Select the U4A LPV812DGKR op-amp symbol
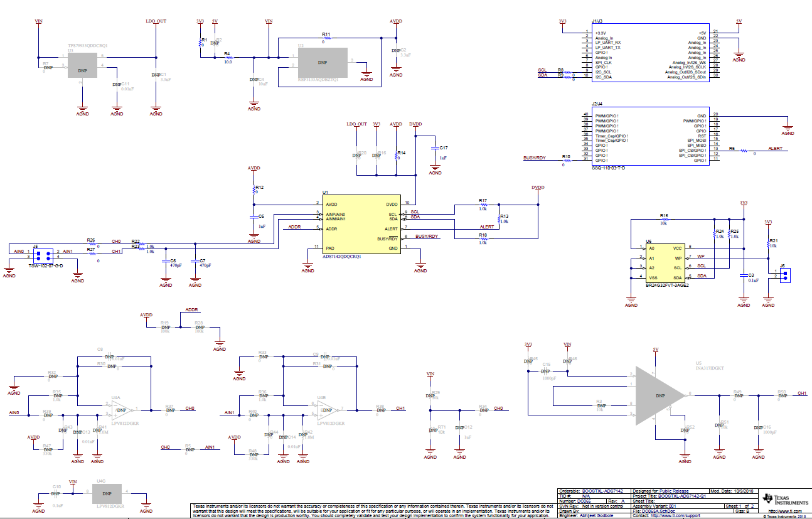This screenshot has width=812, height=519. [x=120, y=410]
